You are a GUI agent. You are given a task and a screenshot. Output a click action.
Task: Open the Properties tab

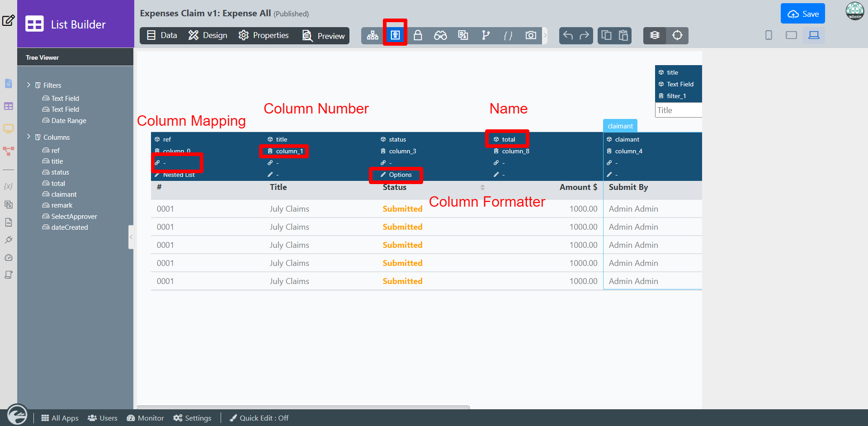point(264,35)
